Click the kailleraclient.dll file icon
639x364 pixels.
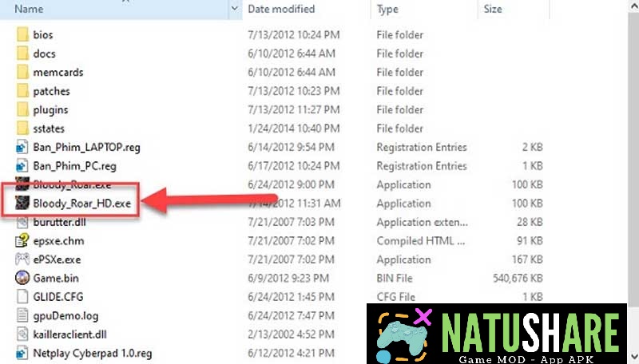click(x=22, y=334)
